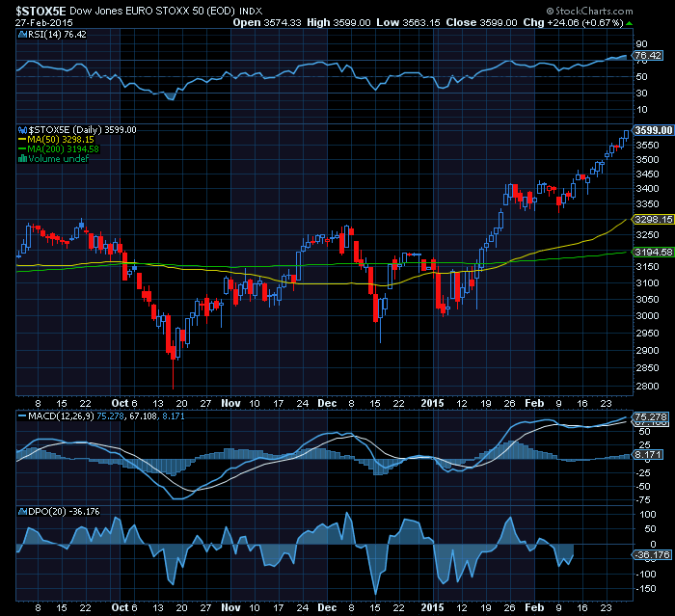Click the green MA(200) legend line swatch
Image resolution: width=675 pixels, height=616 pixels.
click(22, 149)
